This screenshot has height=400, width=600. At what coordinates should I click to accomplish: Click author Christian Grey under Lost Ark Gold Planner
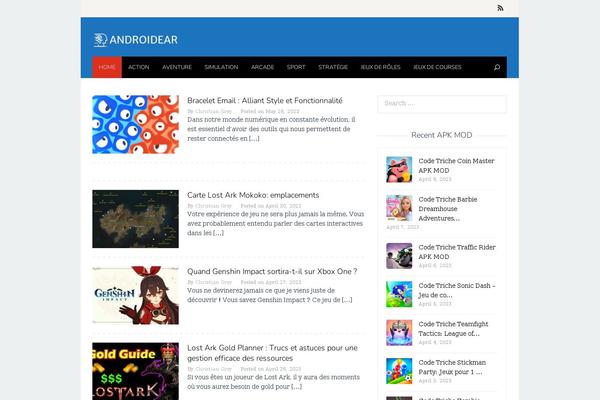214,369
